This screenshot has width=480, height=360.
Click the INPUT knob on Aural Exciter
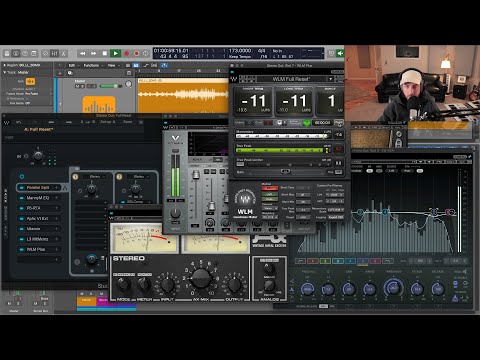point(168,285)
